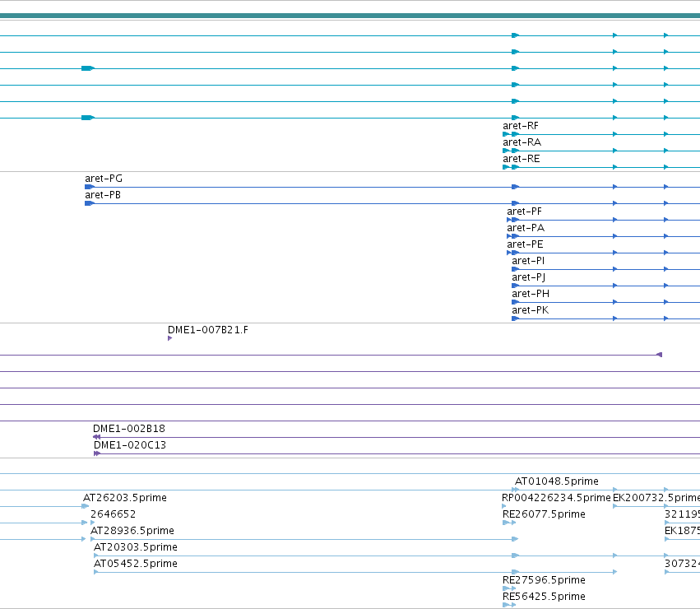
Task: Select the RE26077.5prime EST label
Action: tap(544, 514)
